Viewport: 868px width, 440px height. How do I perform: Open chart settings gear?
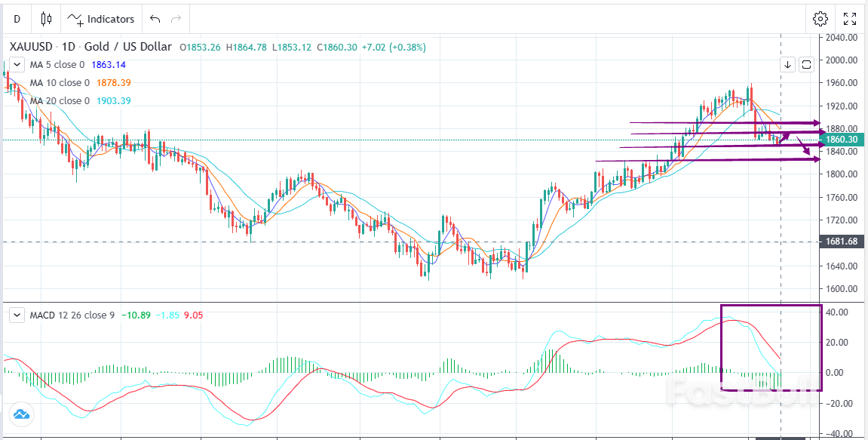820,19
